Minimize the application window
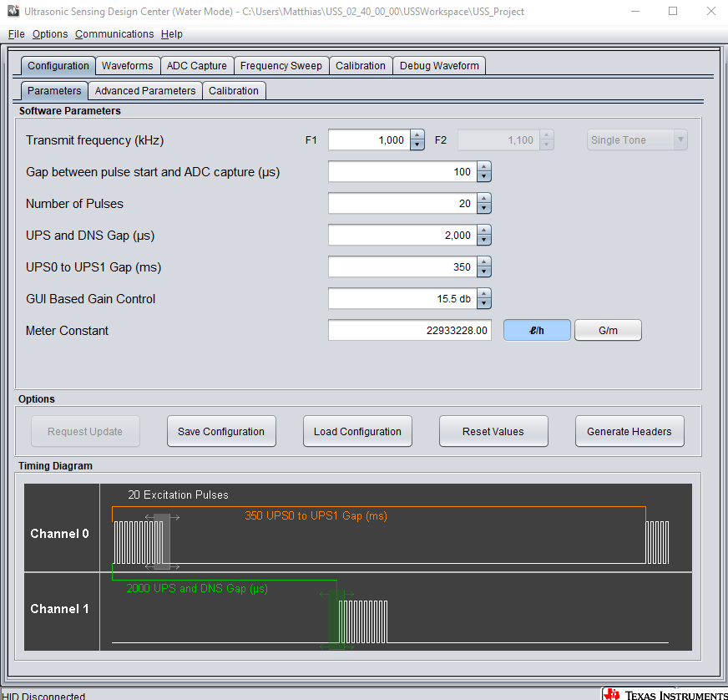Viewport: 728px width, 700px height. [x=635, y=11]
